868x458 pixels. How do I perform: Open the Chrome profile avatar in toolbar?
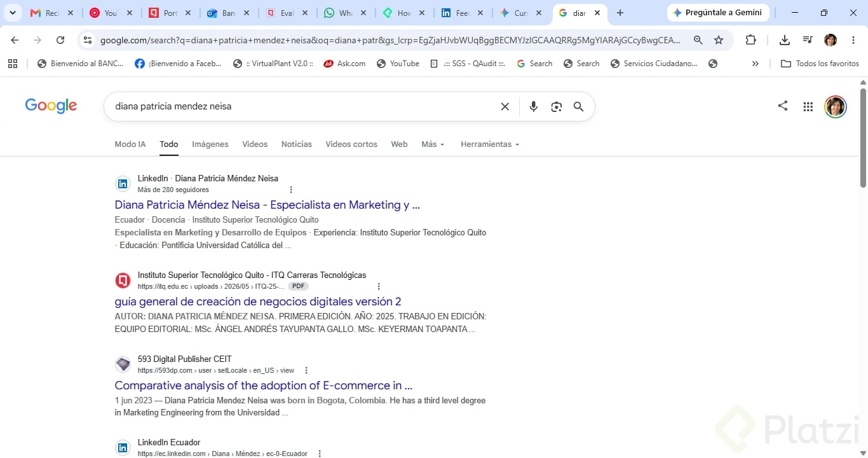[831, 40]
